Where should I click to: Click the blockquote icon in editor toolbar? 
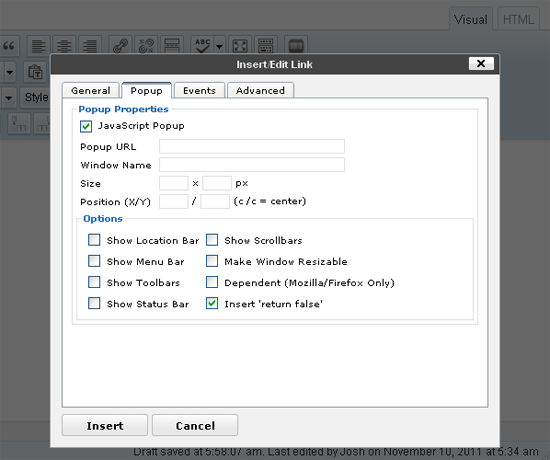[x=9, y=46]
